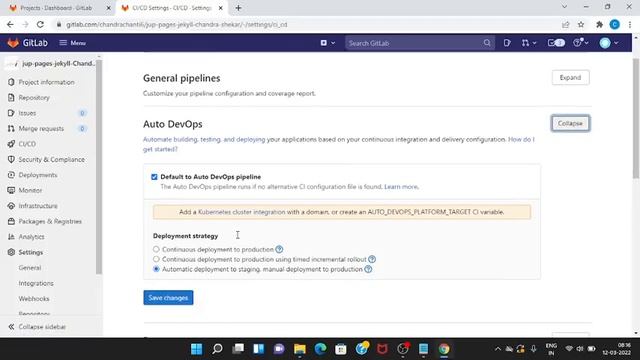This screenshot has width=640, height=360.
Task: Open Merge requests in the sidebar
Action: click(41, 129)
